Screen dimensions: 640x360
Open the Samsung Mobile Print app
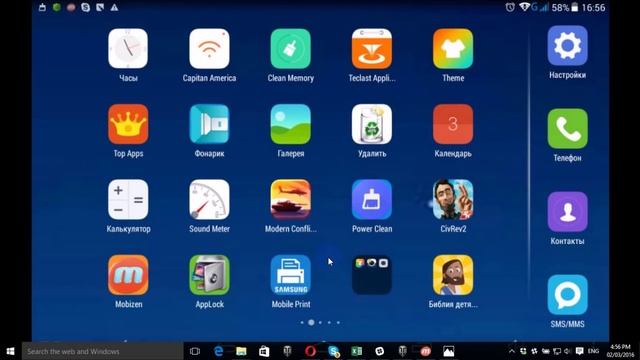point(291,275)
